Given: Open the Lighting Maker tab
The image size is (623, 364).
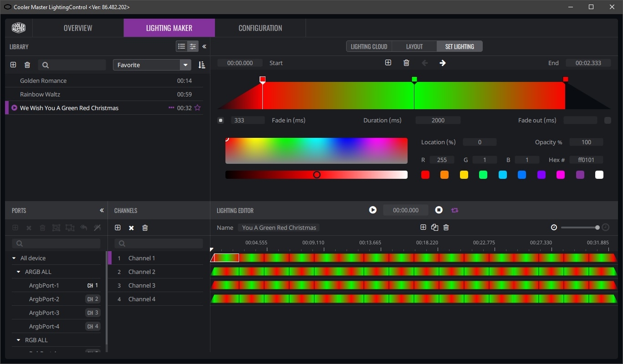Looking at the screenshot, I should [x=169, y=28].
